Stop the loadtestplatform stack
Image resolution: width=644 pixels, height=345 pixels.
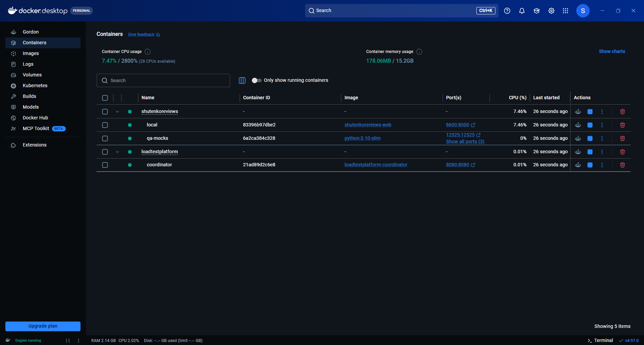(x=590, y=152)
